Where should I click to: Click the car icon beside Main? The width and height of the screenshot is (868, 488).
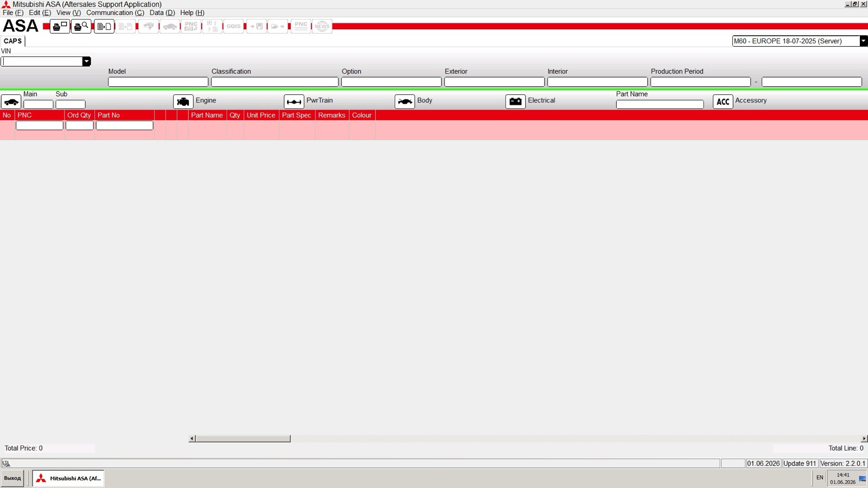[x=11, y=102]
